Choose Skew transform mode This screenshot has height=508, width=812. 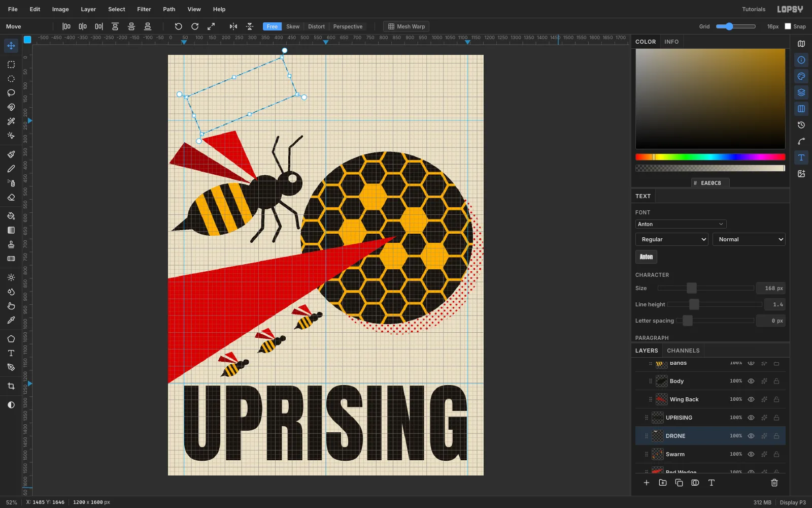293,26
